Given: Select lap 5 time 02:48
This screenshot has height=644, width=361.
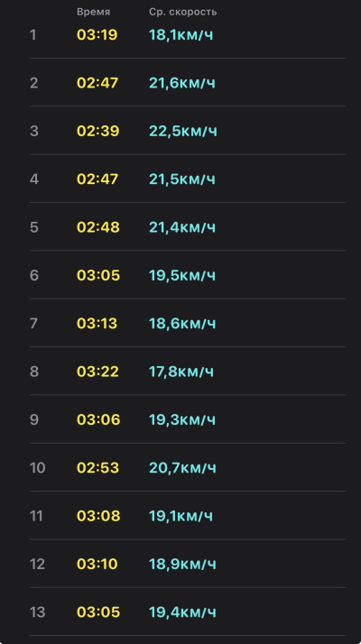Looking at the screenshot, I should click(x=97, y=227).
